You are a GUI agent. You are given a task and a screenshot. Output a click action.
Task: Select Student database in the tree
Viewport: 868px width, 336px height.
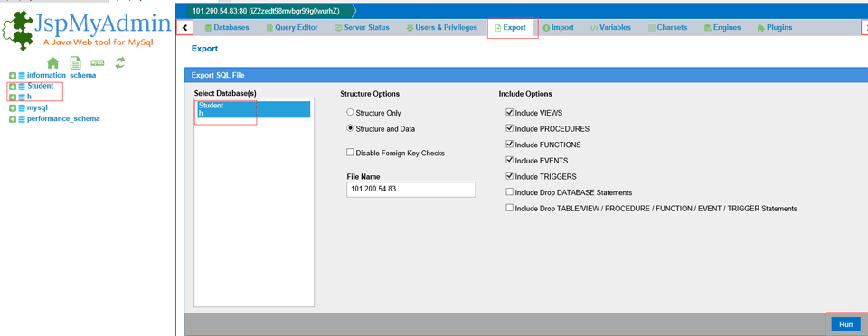(x=41, y=86)
